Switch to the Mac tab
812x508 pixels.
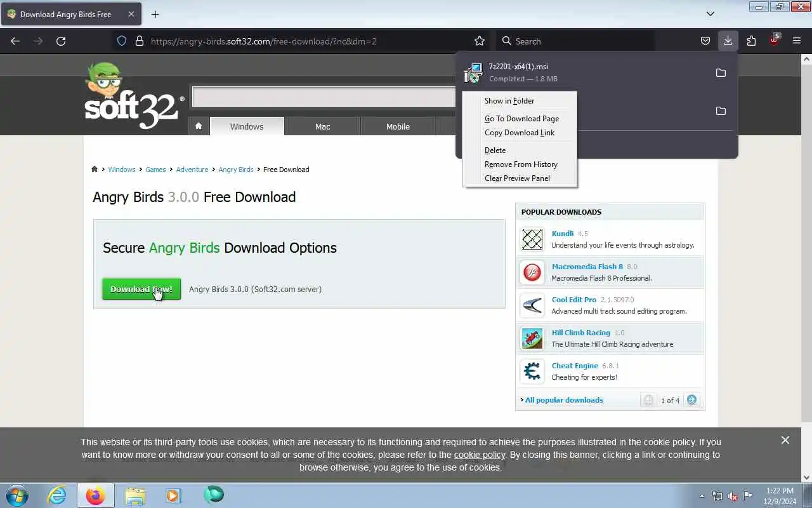(x=322, y=126)
